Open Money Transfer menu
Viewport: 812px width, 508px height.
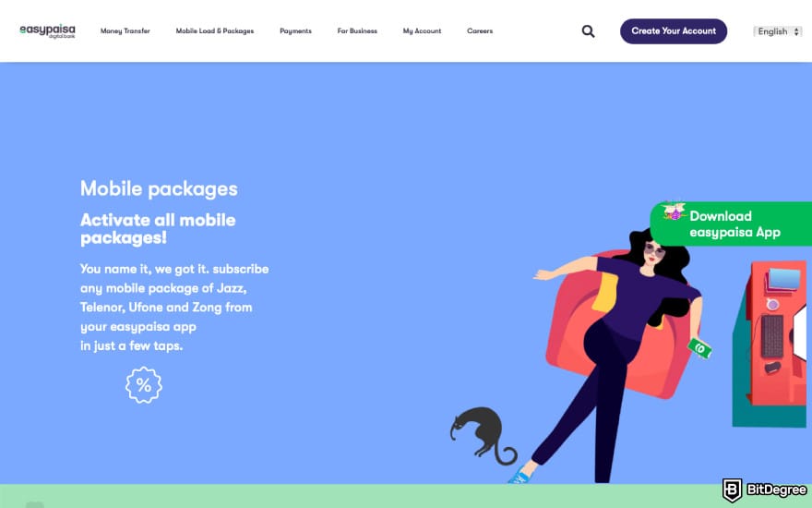[125, 31]
